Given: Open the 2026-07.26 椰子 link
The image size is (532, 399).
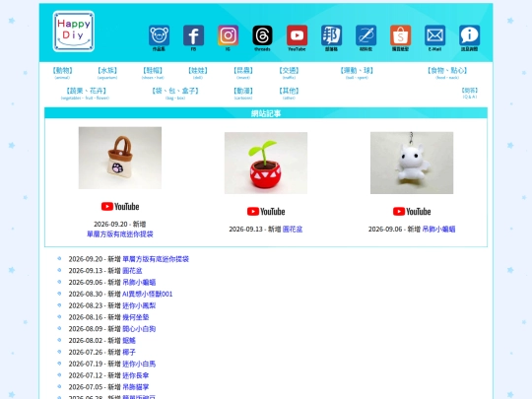Looking at the screenshot, I should point(129,352).
